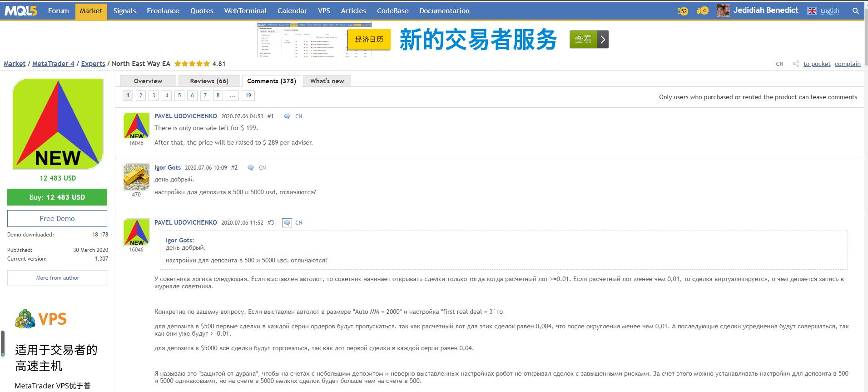Click reply bubble icon on comment #2
Viewport: 868px width, 392px height.
(x=251, y=168)
